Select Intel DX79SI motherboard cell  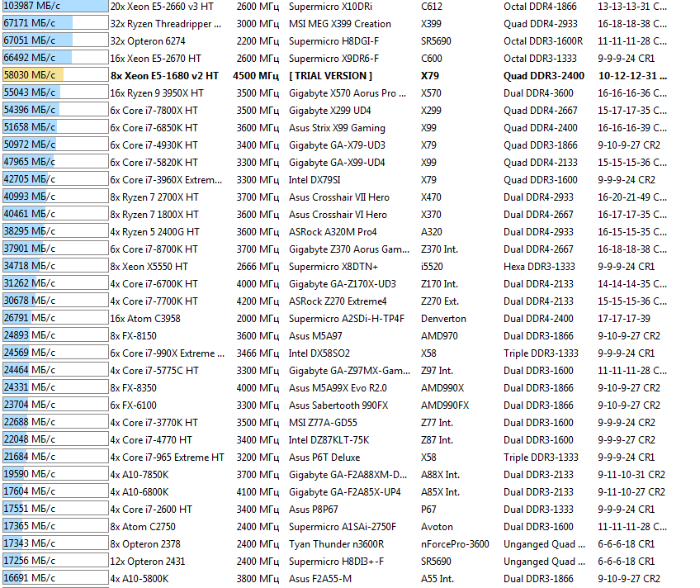(x=315, y=180)
